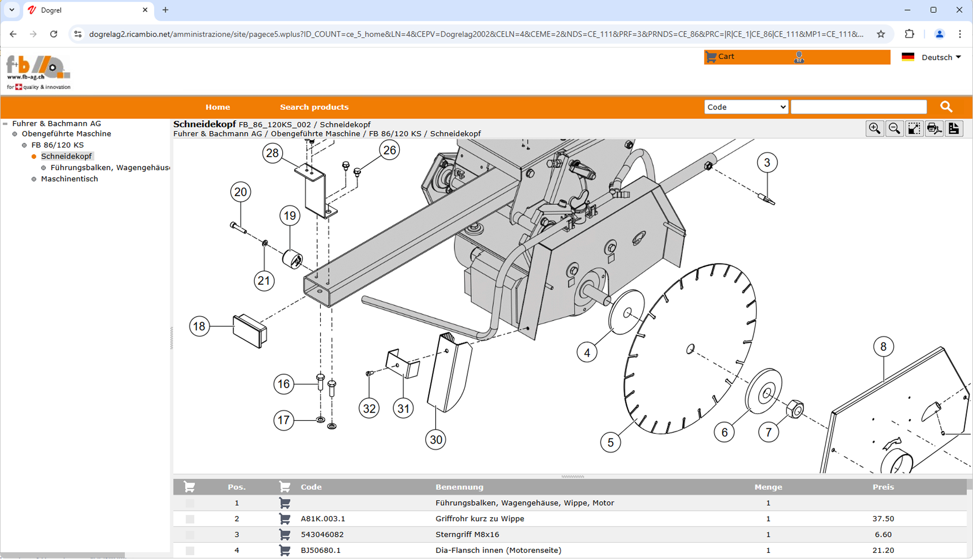The height and width of the screenshot is (560, 973).
Task: Open the user account icon beside Cart
Action: [799, 57]
